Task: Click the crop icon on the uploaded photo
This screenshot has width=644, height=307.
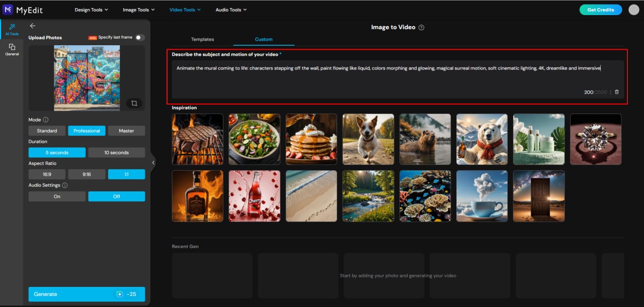Action: pyautogui.click(x=134, y=103)
